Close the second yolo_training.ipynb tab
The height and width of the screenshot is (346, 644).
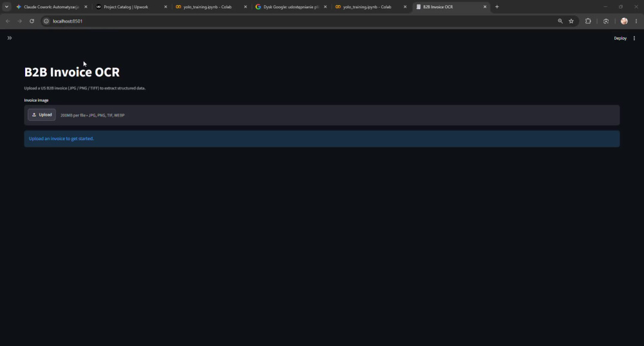[x=405, y=7]
